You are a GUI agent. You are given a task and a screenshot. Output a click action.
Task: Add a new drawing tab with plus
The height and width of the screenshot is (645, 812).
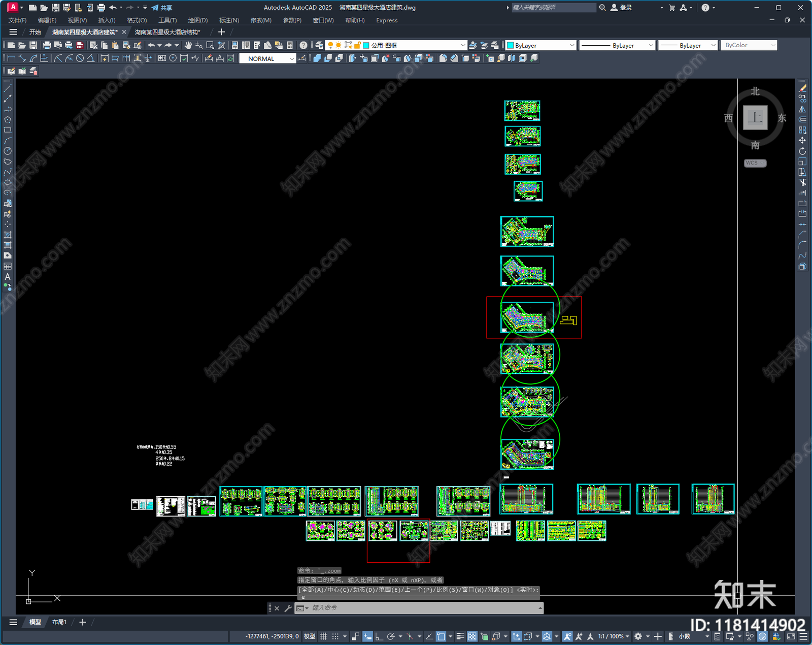pyautogui.click(x=221, y=32)
